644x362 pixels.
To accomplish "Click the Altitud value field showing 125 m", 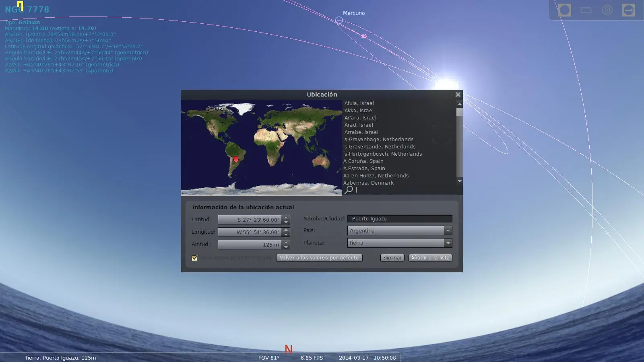I will click(250, 245).
